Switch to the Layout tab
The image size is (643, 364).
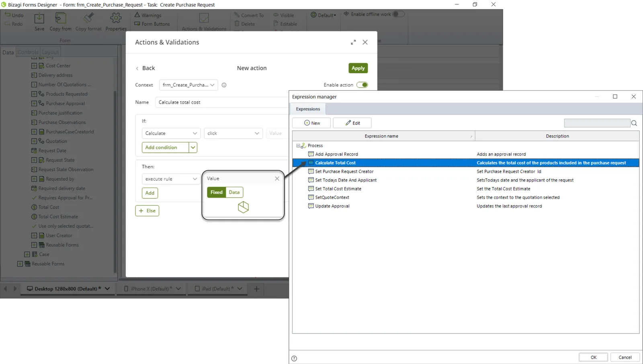pos(50,52)
